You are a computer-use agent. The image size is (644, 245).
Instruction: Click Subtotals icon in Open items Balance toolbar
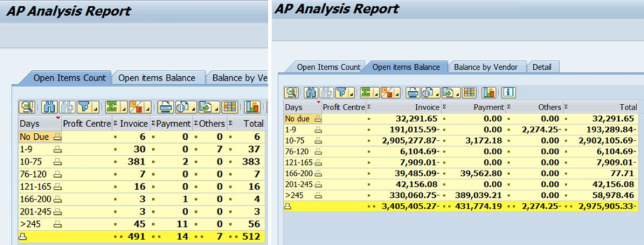[x=387, y=93]
